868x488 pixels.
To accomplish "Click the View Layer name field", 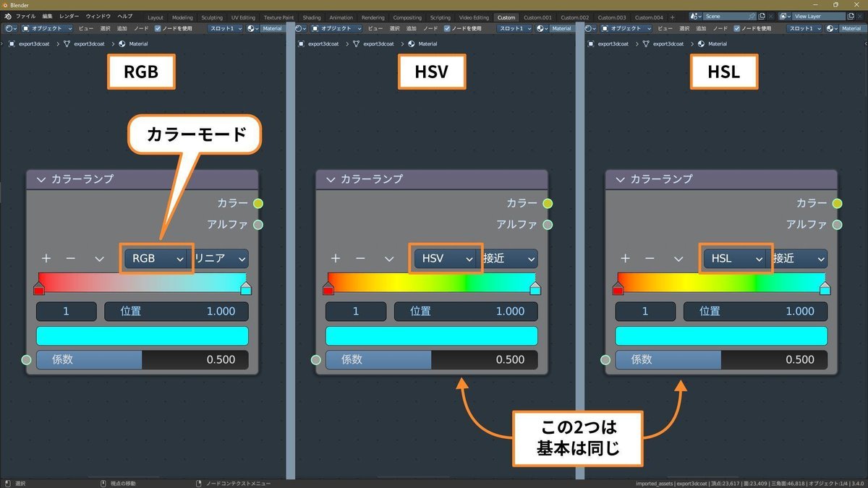I will [819, 16].
